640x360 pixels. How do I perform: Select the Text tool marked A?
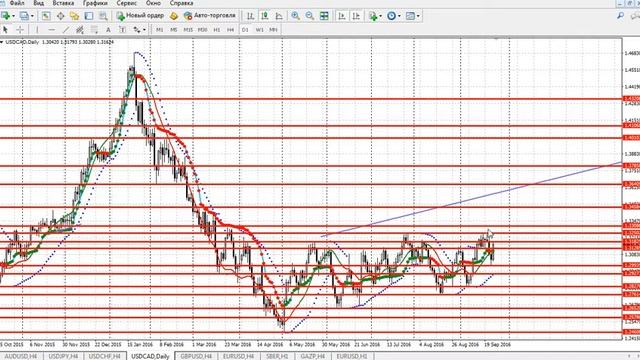pos(108,29)
